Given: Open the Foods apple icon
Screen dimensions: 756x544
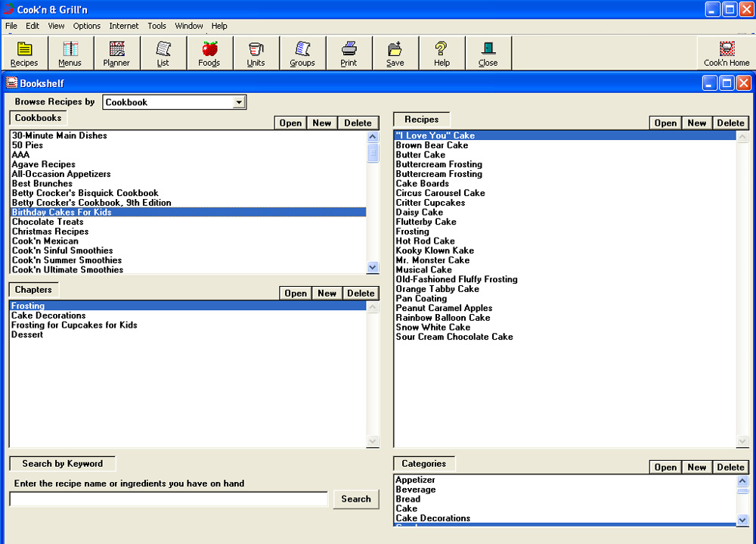Looking at the screenshot, I should click(x=209, y=53).
